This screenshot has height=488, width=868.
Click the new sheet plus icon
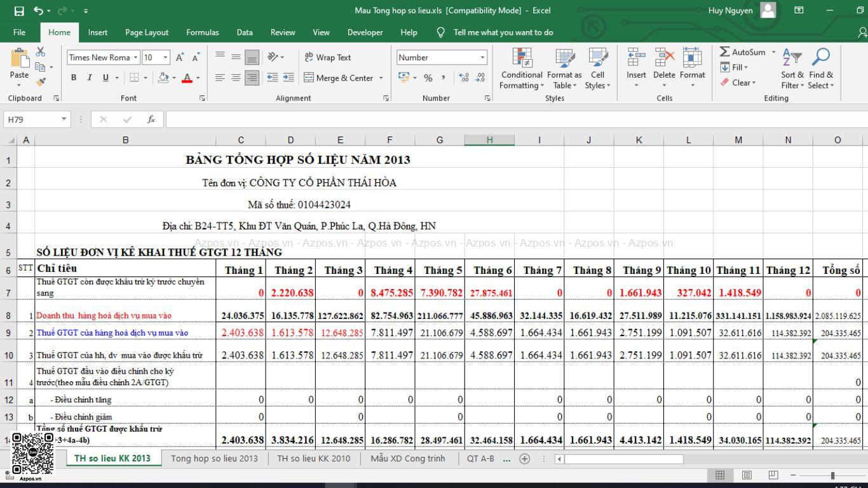(x=524, y=459)
